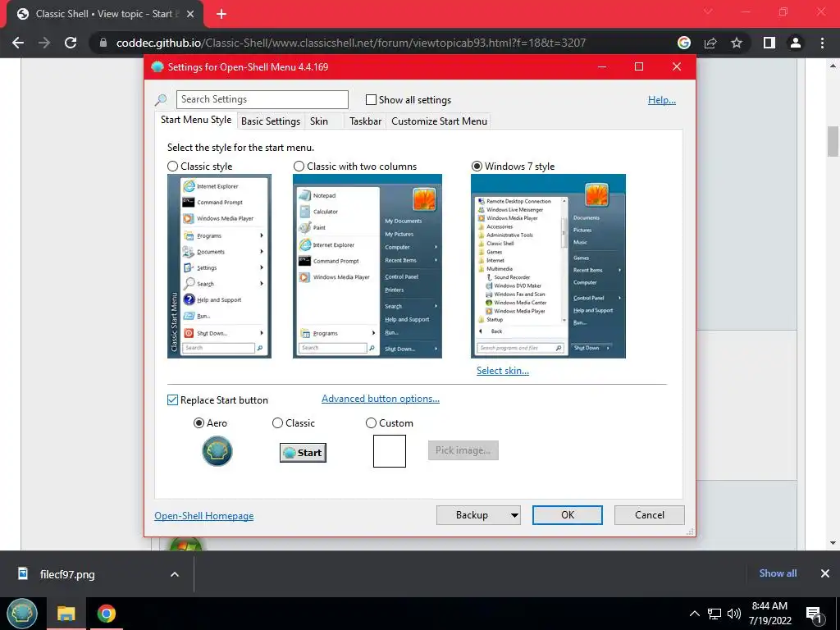Select Windows 7 style radio button

pyautogui.click(x=477, y=167)
